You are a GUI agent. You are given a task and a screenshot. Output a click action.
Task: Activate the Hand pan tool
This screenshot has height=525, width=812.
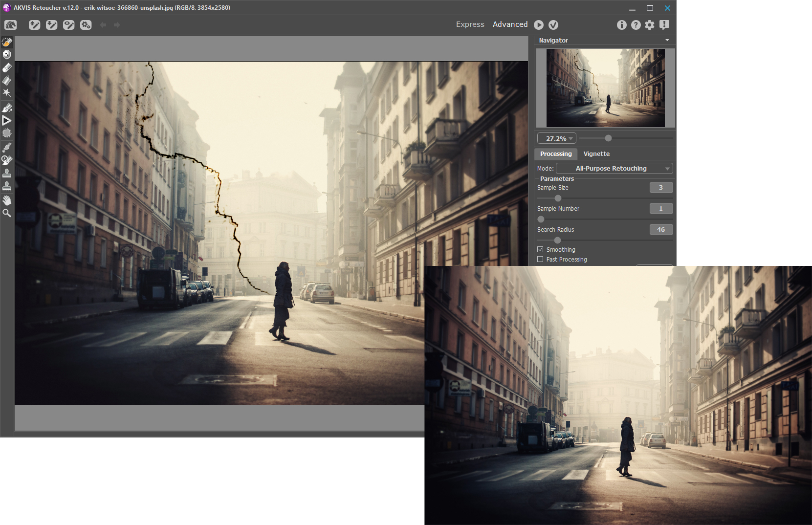(x=7, y=200)
